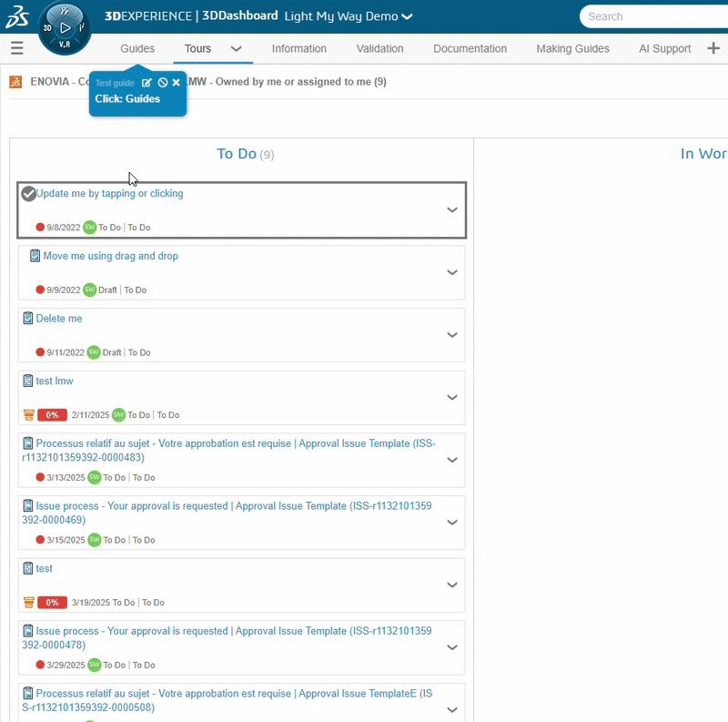
Task: Click 'Click: Guides' tooltip text
Action: 127,98
